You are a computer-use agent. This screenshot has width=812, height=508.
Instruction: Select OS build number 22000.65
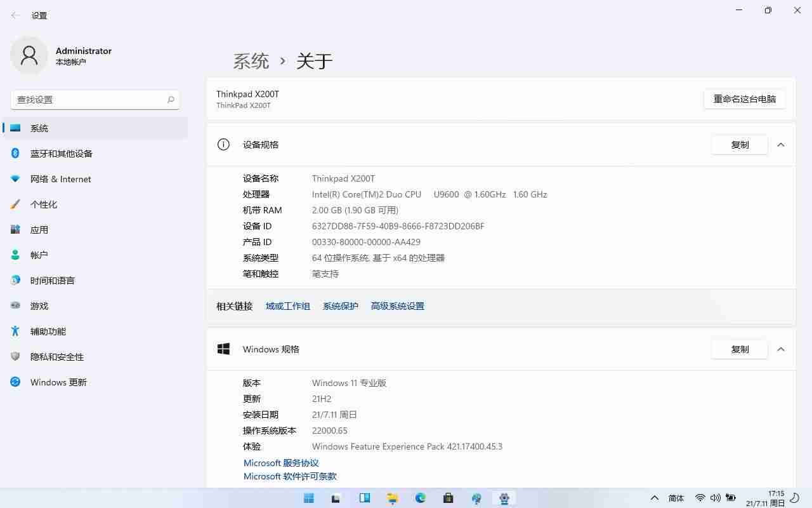point(330,431)
